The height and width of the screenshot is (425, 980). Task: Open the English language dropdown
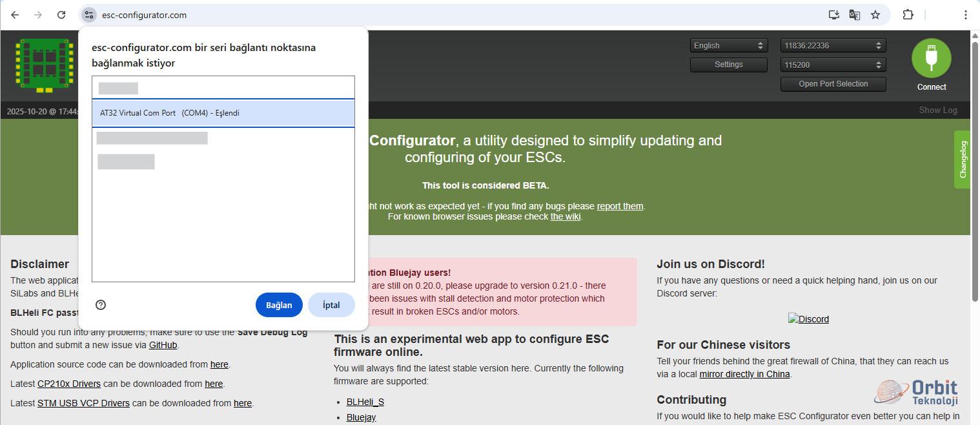728,46
